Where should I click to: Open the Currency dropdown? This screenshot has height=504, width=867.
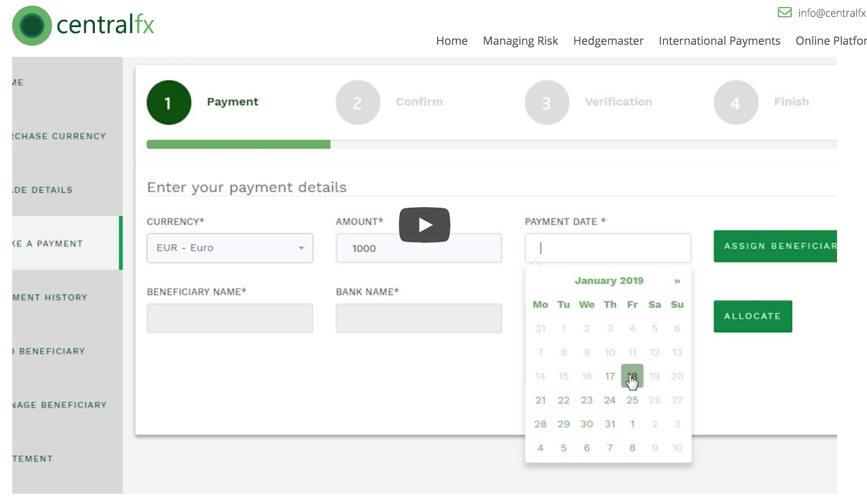tap(230, 248)
